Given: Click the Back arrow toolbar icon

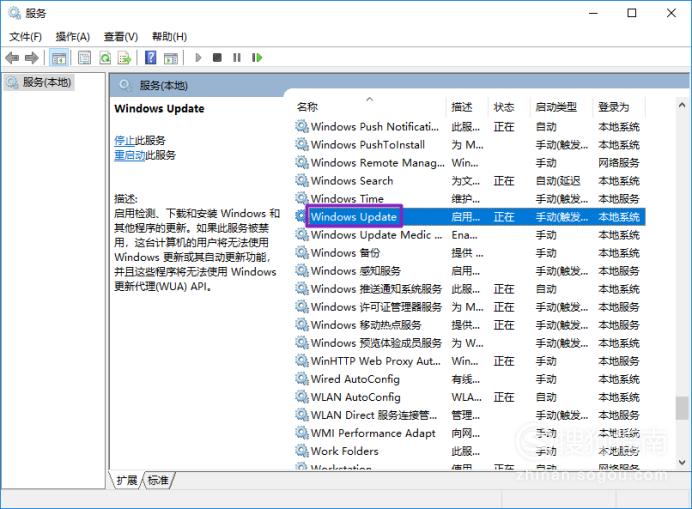Looking at the screenshot, I should pyautogui.click(x=12, y=58).
